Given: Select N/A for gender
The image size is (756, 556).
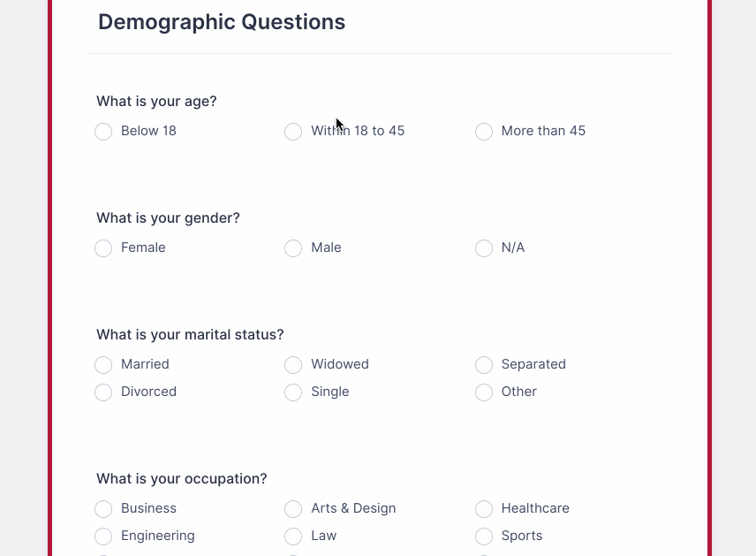Looking at the screenshot, I should (484, 248).
